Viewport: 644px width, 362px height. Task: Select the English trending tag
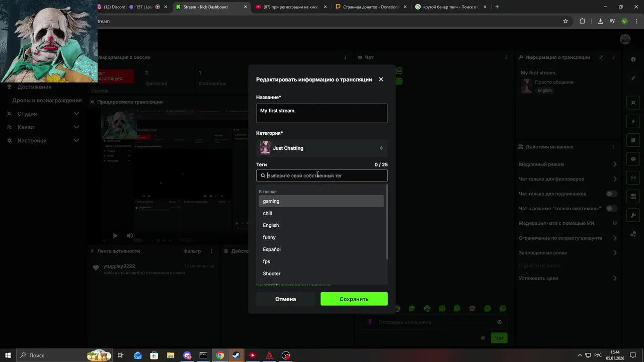321,225
